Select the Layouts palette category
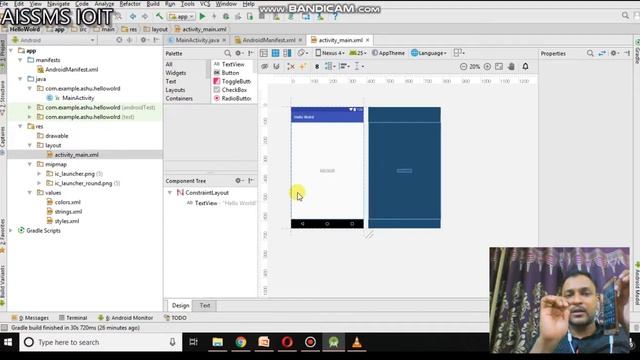Viewport: 640px width, 360px height. click(x=176, y=90)
